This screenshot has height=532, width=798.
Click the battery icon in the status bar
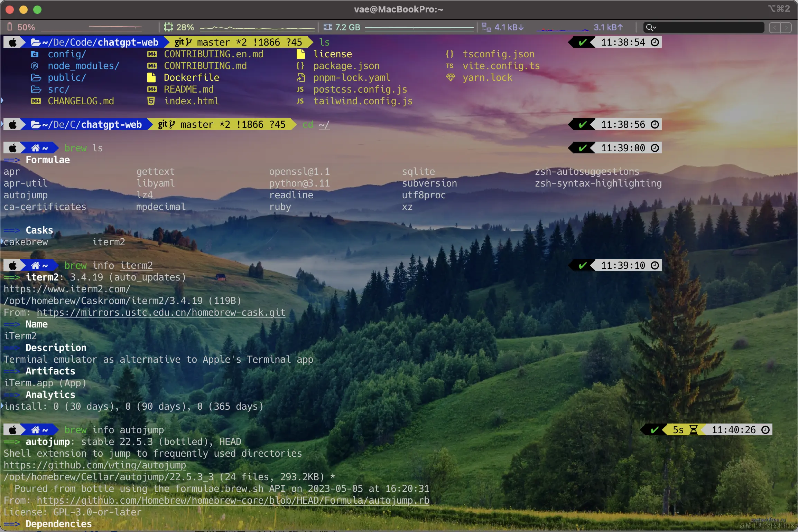point(10,27)
